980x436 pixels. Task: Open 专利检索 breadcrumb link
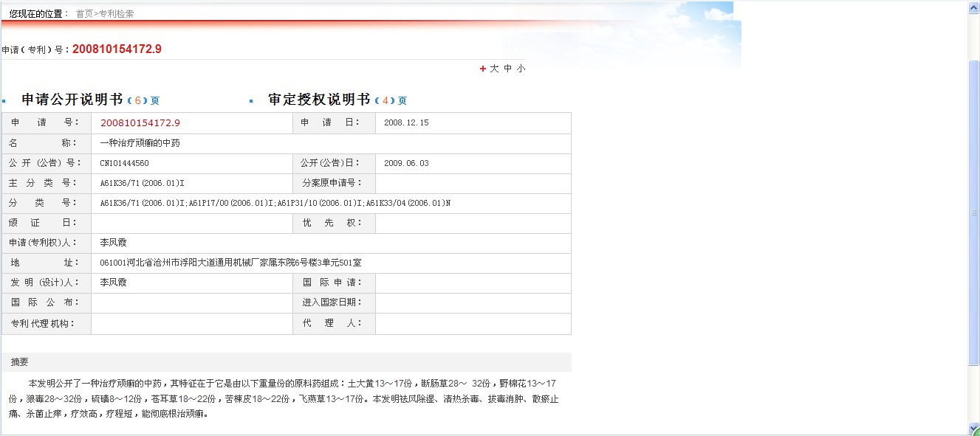click(116, 13)
